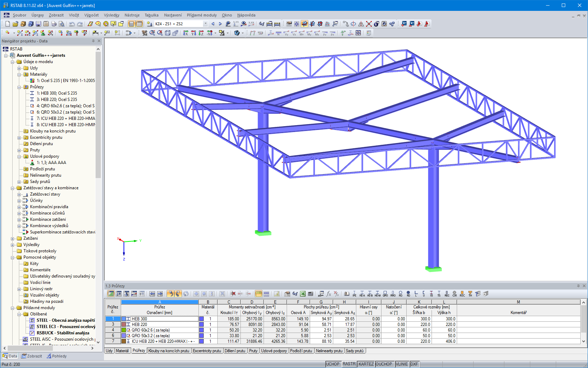Toggle the table display toolbar button
This screenshot has width=588, height=368.
pyautogui.click(x=139, y=24)
